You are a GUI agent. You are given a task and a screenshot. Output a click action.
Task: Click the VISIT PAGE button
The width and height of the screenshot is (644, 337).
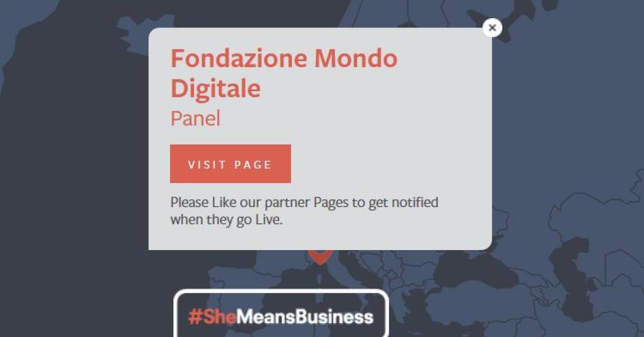tap(230, 164)
